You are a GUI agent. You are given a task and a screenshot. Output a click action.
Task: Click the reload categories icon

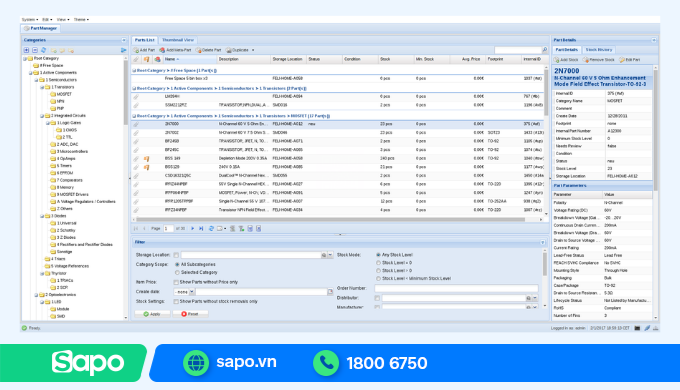point(43,50)
